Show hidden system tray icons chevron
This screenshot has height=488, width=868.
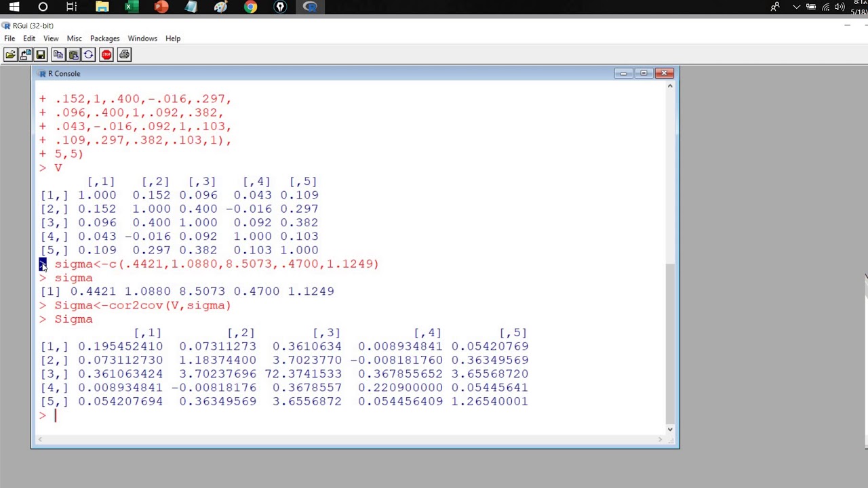coord(797,7)
